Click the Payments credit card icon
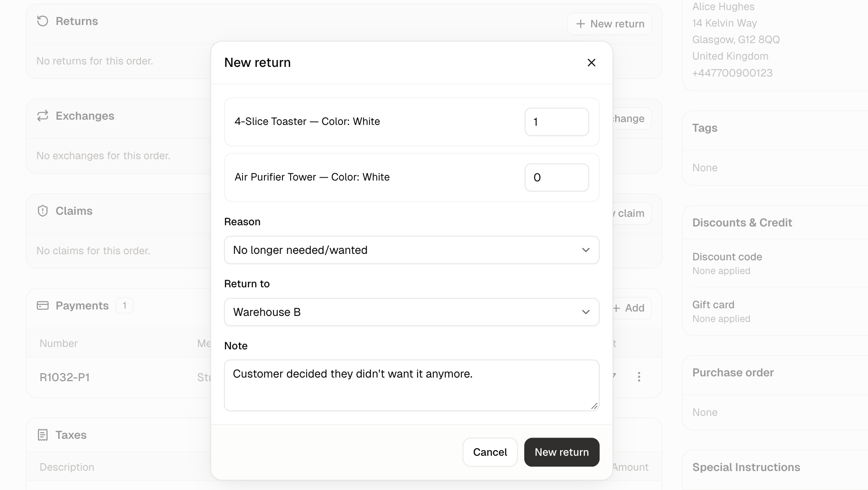868x490 pixels. pos(43,305)
